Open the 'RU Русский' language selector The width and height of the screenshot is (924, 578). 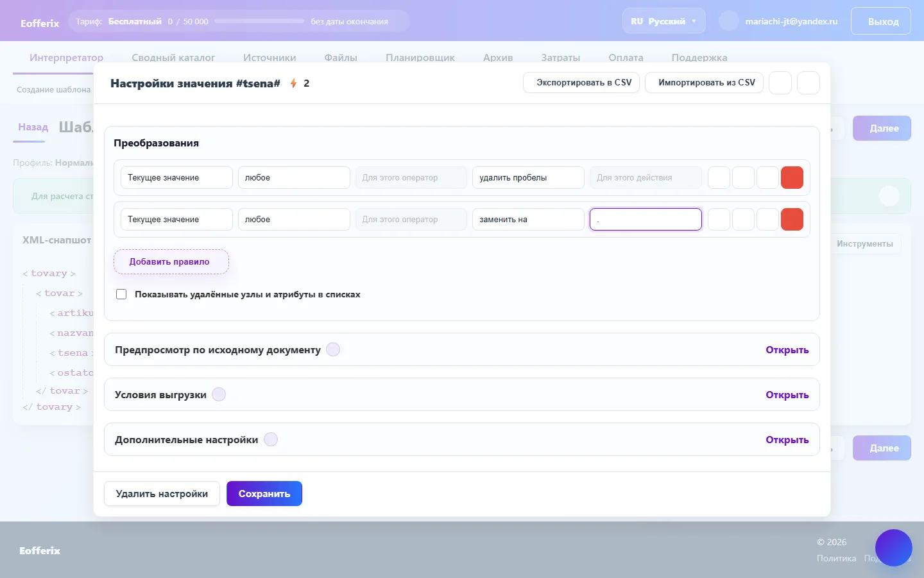point(663,21)
